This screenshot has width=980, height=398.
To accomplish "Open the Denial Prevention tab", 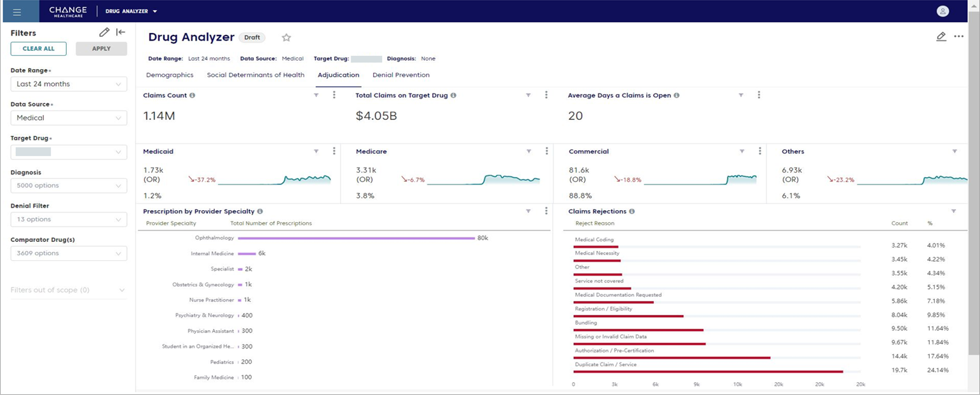I will pos(401,75).
